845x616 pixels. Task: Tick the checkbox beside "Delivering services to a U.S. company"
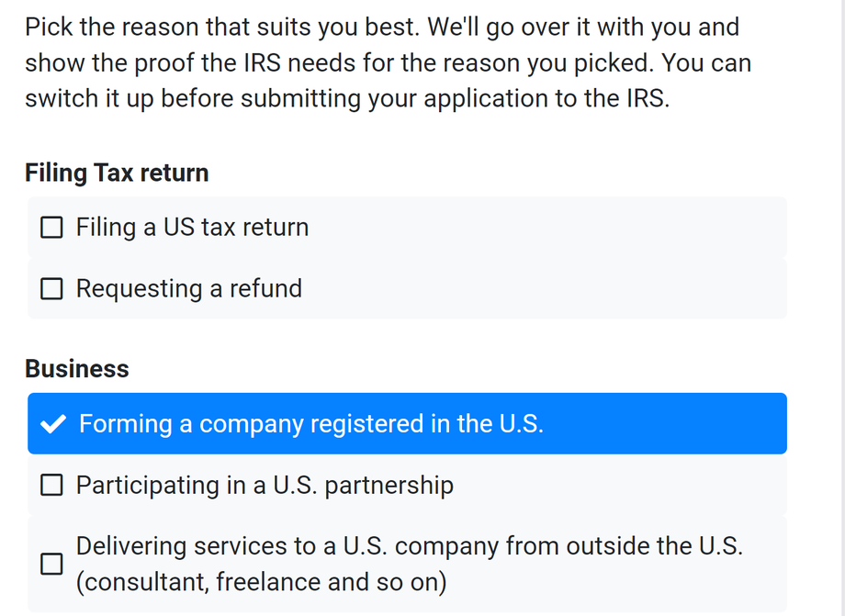52,565
